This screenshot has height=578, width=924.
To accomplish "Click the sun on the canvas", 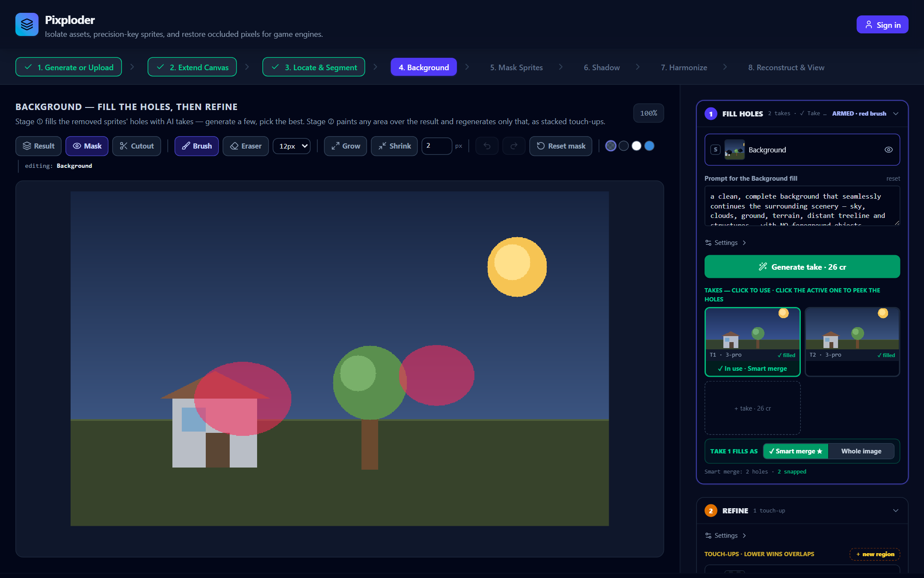I will [x=517, y=267].
